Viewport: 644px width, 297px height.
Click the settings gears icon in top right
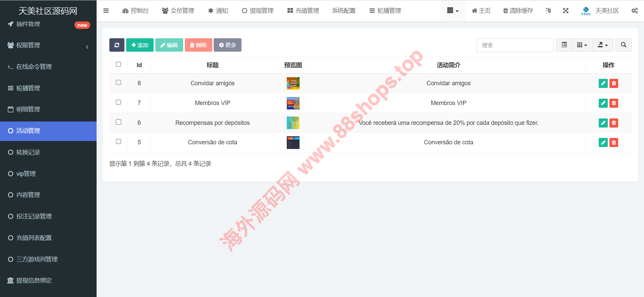634,11
